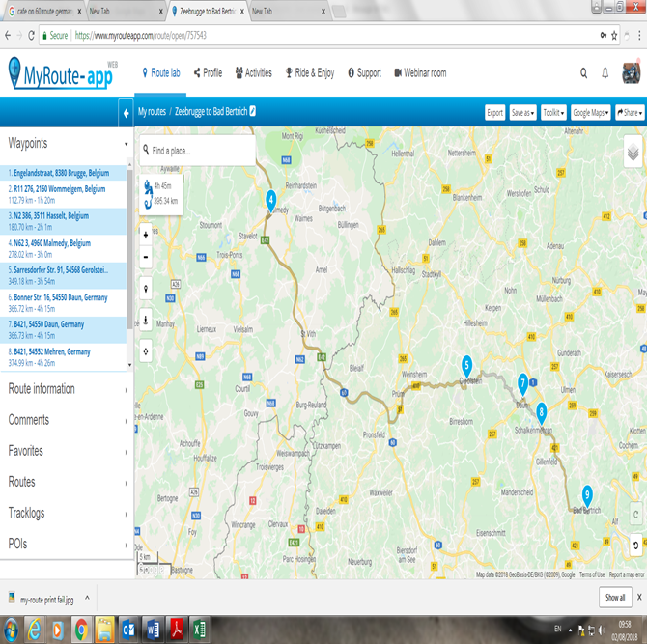The height and width of the screenshot is (644, 647).
Task: Zoom out the map with minus button
Action: 146,257
